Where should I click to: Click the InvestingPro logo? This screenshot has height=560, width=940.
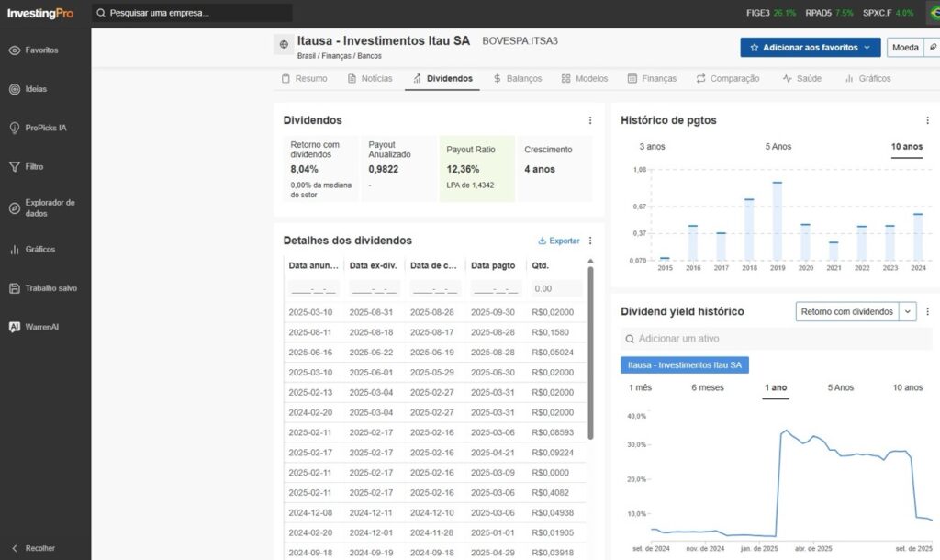tap(40, 13)
